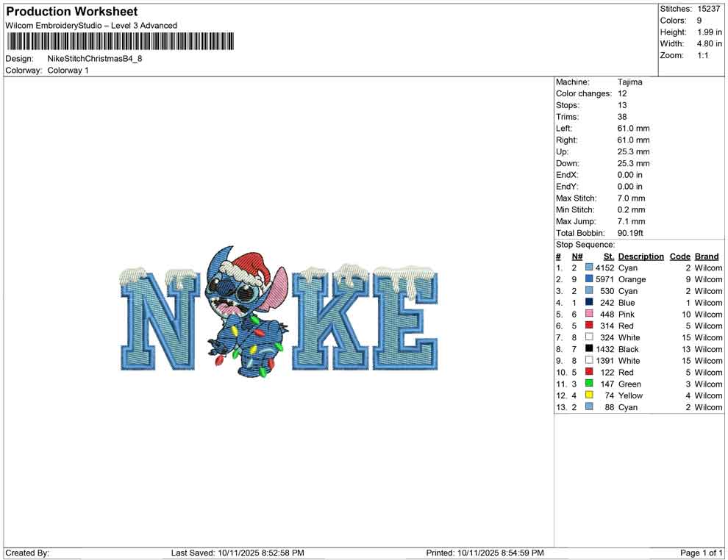Image resolution: width=728 pixels, height=560 pixels.
Task: Click the dark Blue swatch in stop 4
Action: [589, 302]
